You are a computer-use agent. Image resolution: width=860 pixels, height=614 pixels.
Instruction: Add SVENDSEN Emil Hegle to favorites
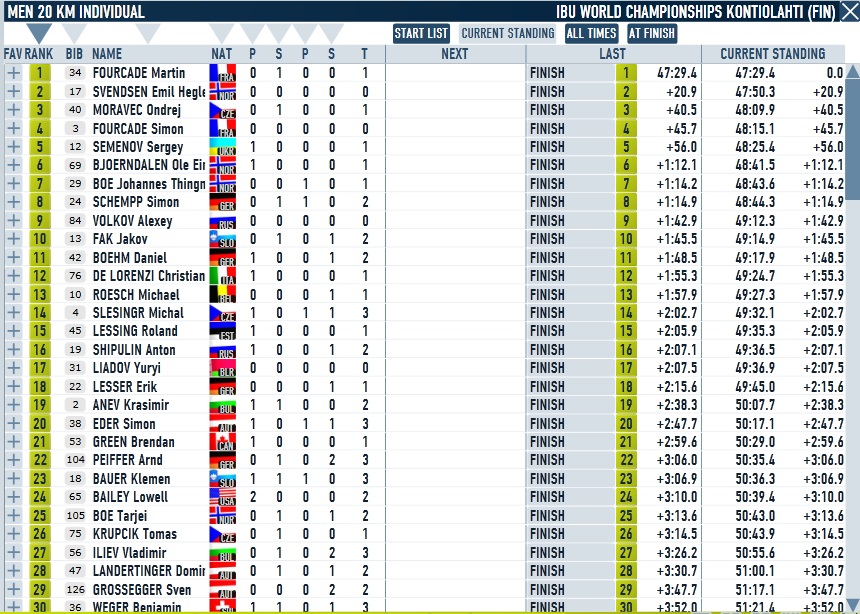(14, 92)
